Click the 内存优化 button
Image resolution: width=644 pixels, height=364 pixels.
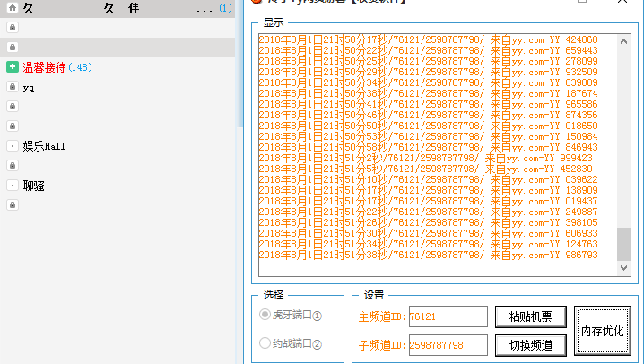click(603, 331)
